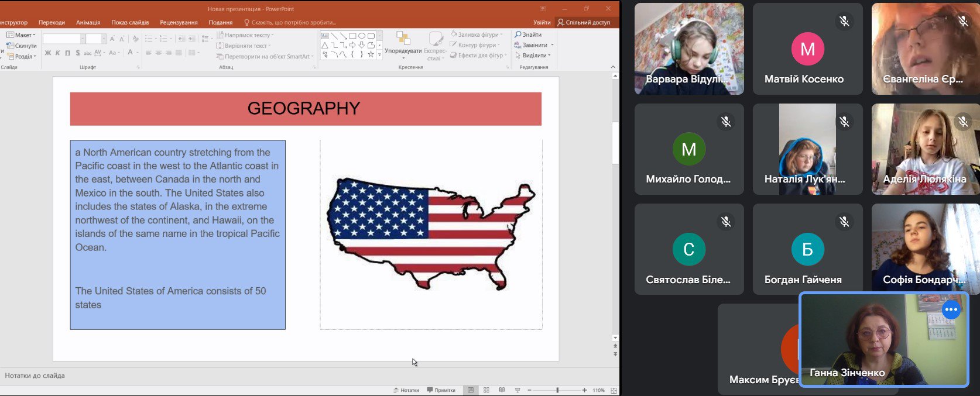Click the zoom in plus icon

click(x=584, y=390)
